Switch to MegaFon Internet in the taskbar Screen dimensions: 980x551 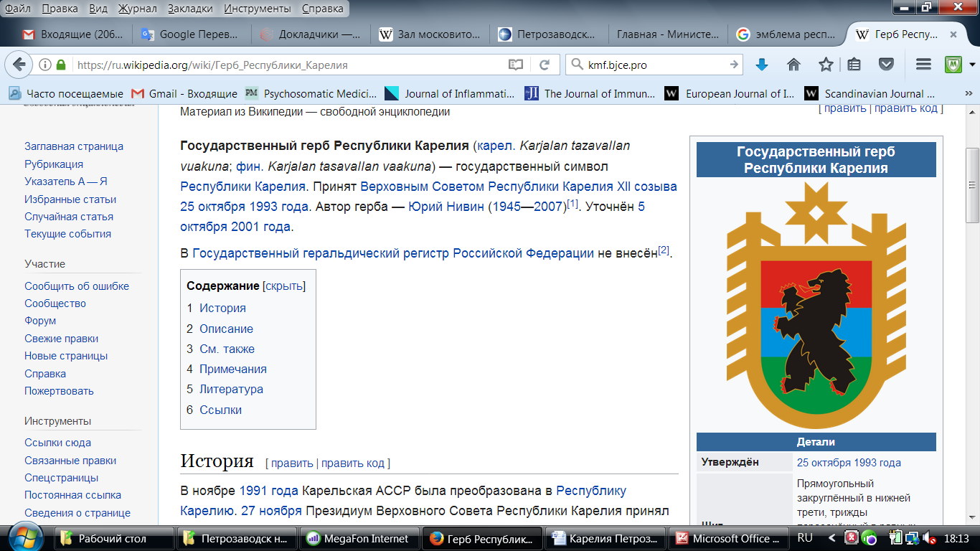(x=360, y=538)
